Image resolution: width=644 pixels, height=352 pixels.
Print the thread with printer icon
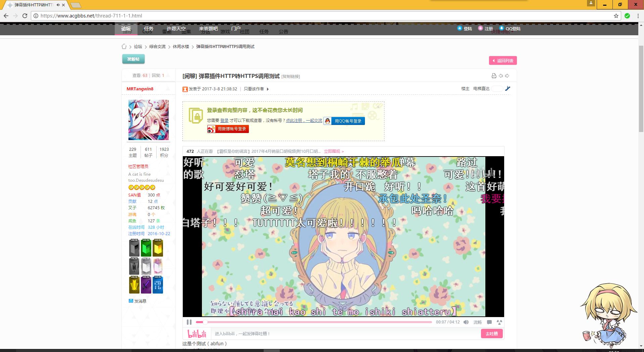[x=494, y=76]
